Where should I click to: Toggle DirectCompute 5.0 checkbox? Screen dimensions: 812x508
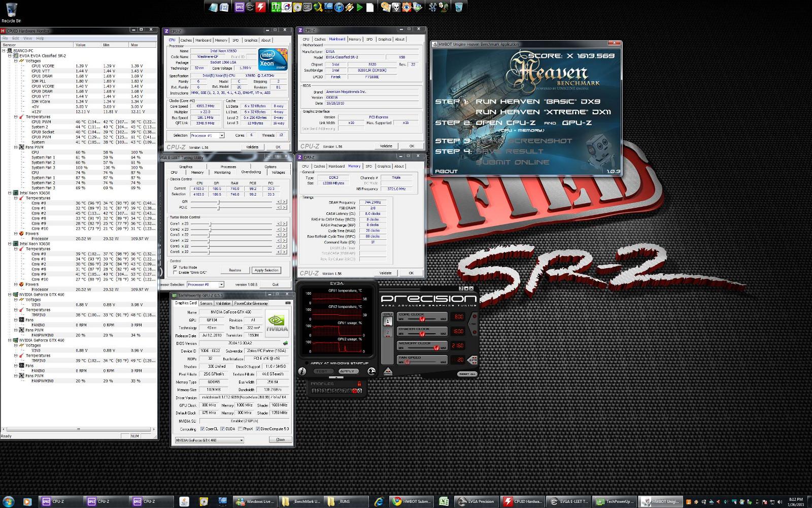pyautogui.click(x=257, y=429)
